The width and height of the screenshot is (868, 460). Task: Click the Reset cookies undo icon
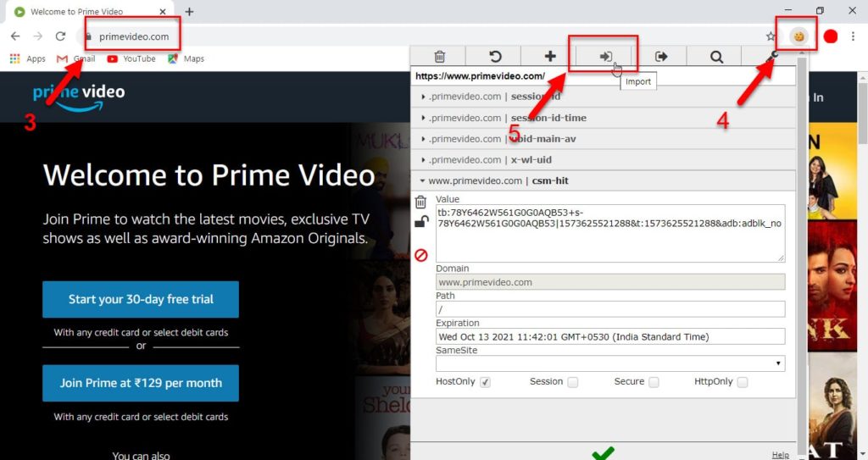point(495,56)
